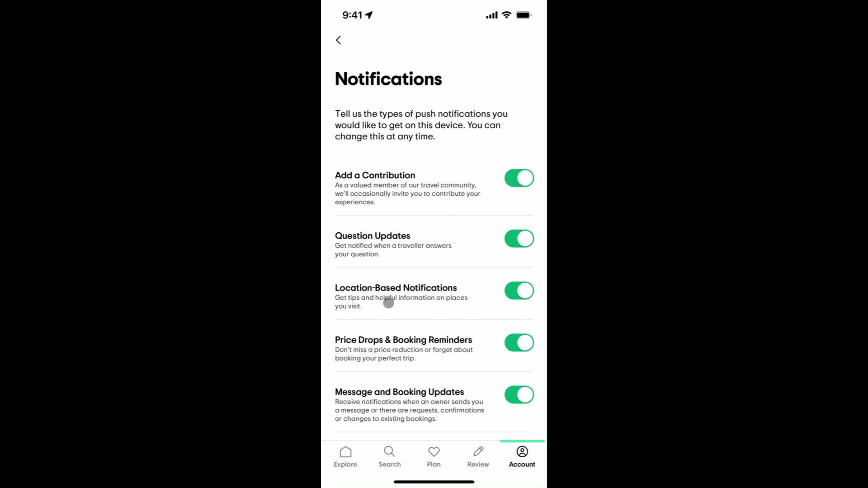Disable Price Drops and Booking Reminders
The height and width of the screenshot is (488, 868).
coord(519,343)
